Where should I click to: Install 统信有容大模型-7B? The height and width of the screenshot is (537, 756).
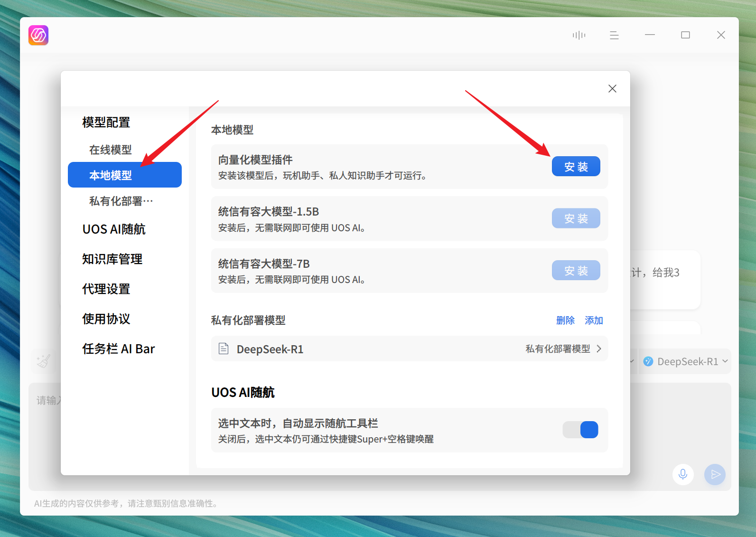[576, 270]
